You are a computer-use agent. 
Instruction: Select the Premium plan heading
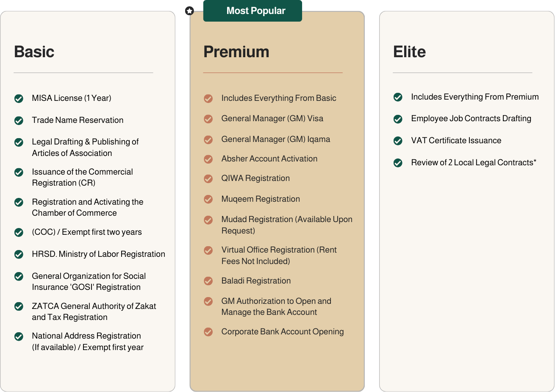click(236, 52)
